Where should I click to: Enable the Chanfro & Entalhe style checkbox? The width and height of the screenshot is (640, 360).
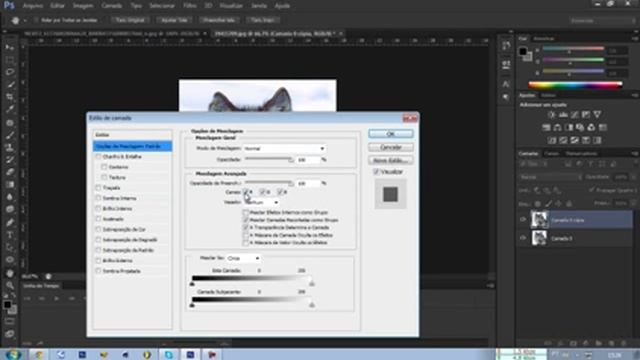coord(98,157)
